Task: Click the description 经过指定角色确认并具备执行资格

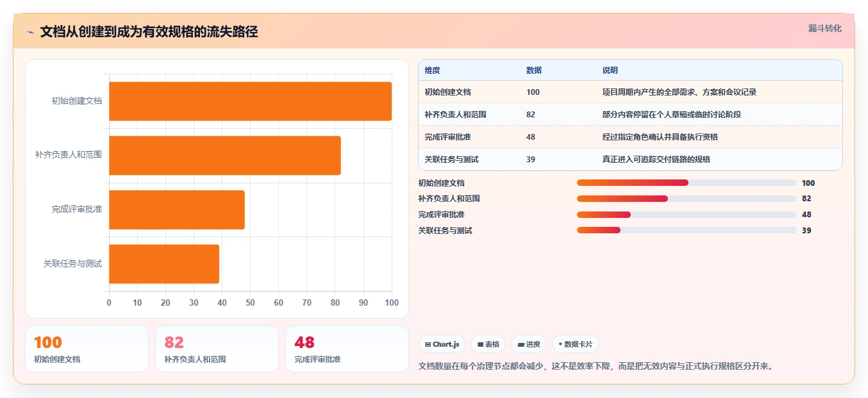Action: [660, 137]
